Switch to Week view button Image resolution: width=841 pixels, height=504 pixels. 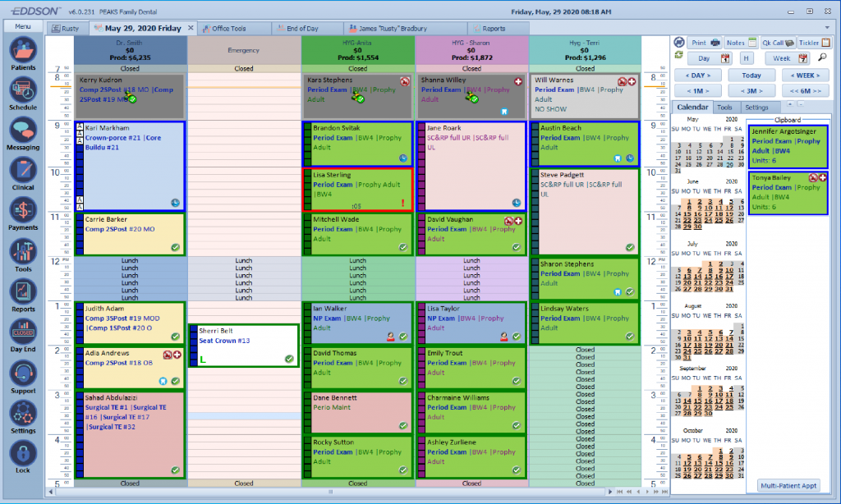[787, 58]
